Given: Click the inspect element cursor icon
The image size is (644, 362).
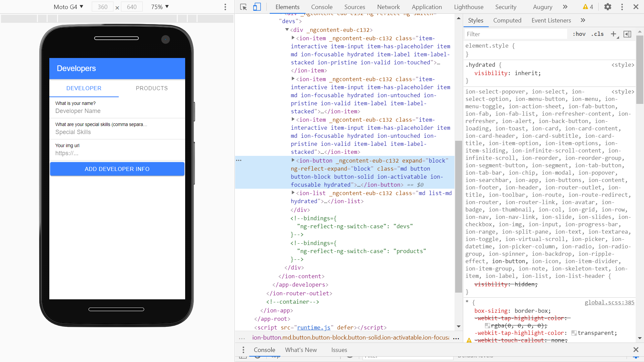Looking at the screenshot, I should coord(243,7).
